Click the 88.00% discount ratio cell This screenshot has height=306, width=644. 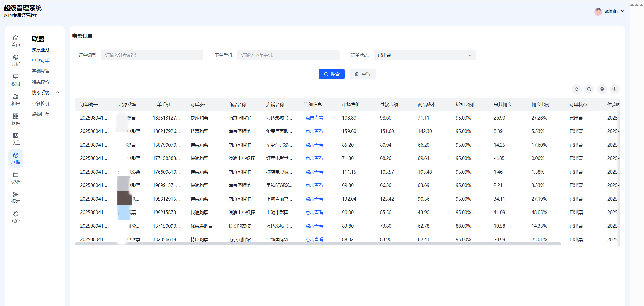463,226
